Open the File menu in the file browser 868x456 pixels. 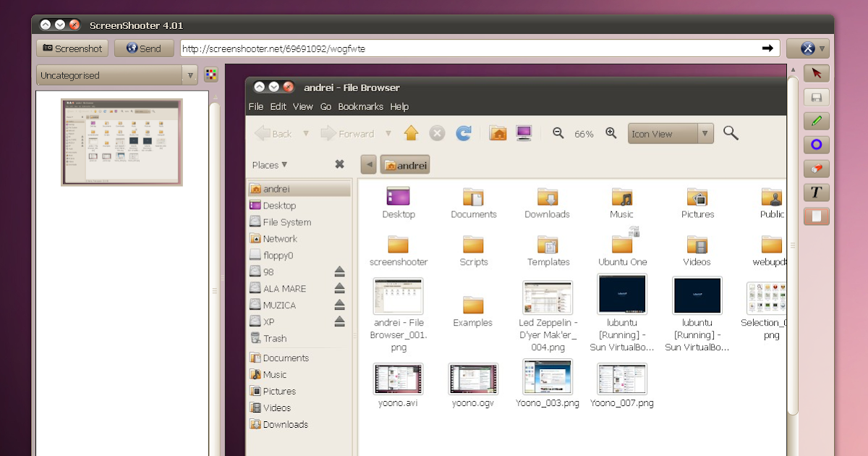click(x=255, y=106)
